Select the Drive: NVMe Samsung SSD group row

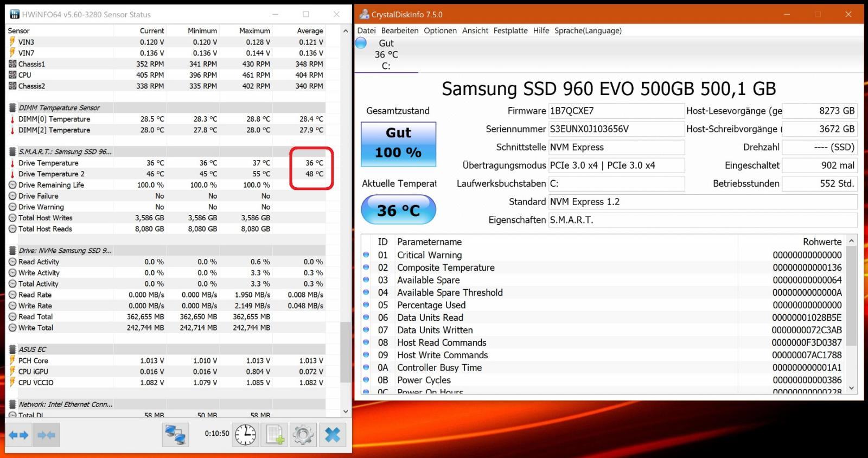coord(166,251)
